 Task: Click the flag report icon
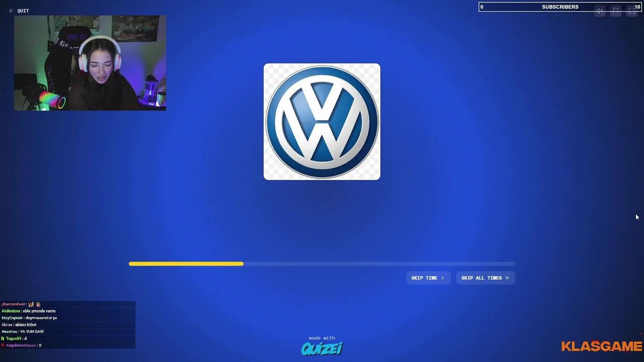pyautogui.click(x=616, y=11)
